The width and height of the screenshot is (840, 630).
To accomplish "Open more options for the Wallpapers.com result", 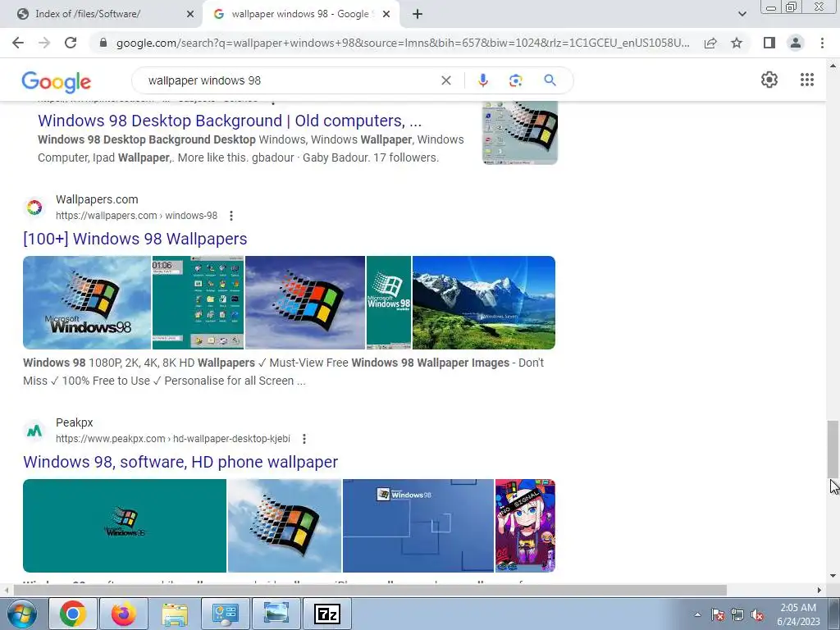I will click(231, 216).
